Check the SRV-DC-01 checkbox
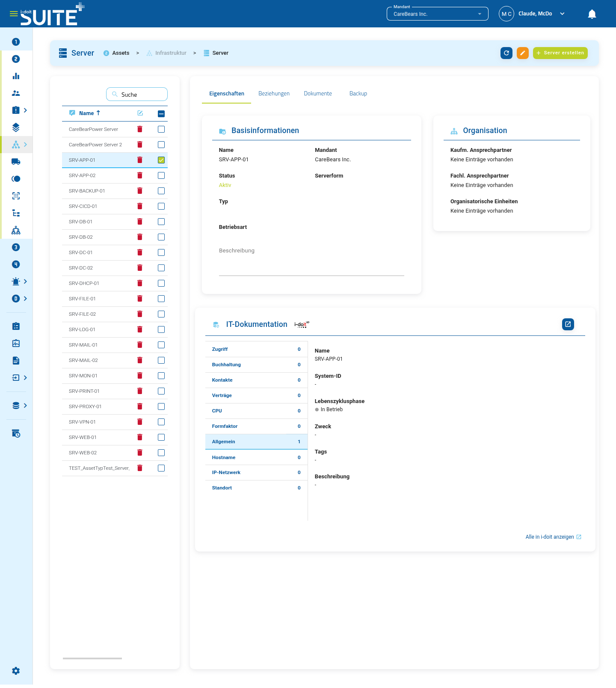Screen dimensions: 616x688 tap(161, 252)
